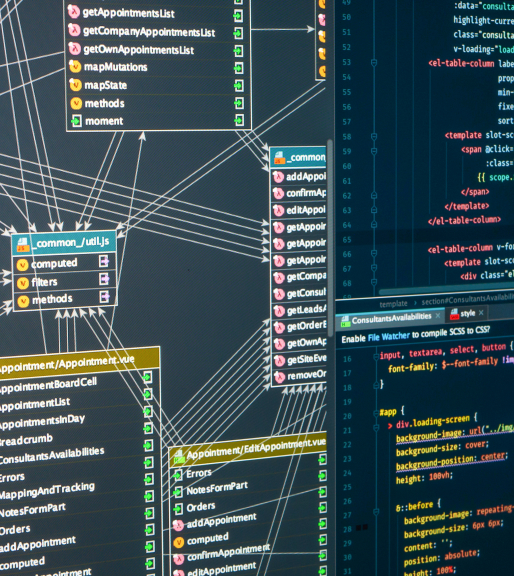Image resolution: width=514 pixels, height=576 pixels.
Task: Collapse the div.loading-screen fold at line 21
Action: pos(377,428)
